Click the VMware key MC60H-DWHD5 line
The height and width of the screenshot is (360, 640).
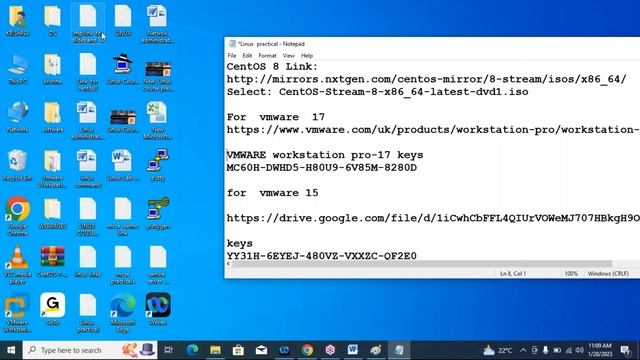[x=322, y=168]
